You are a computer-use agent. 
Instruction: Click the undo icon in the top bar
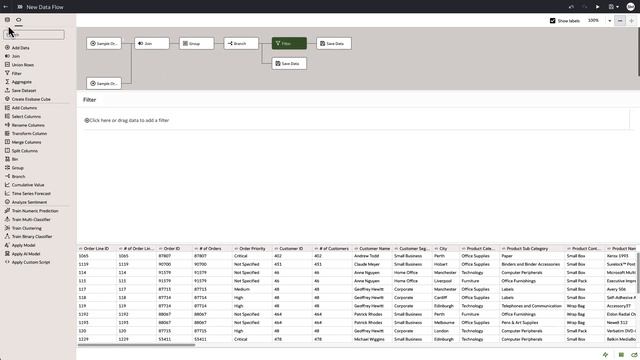571,7
